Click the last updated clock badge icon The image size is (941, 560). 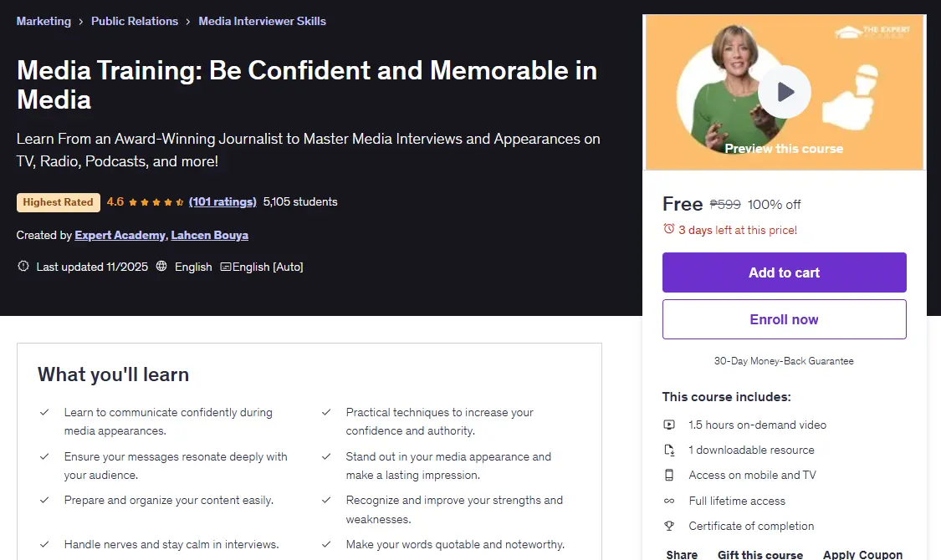point(23,267)
